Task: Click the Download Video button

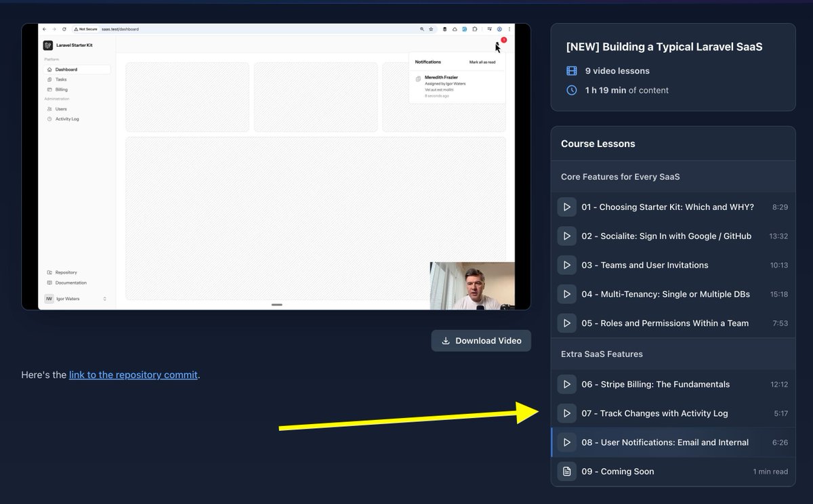Action: (481, 340)
